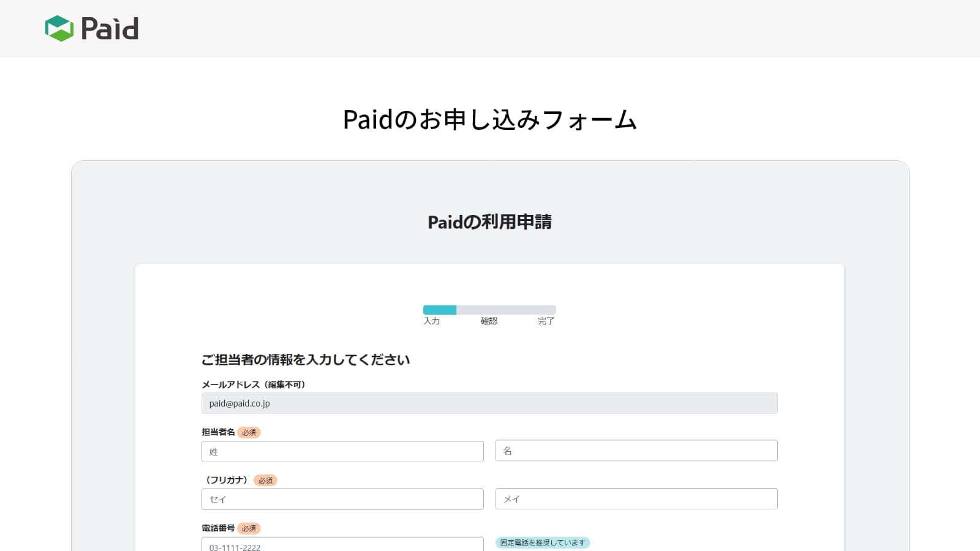
Task: Select the 確認 step label
Action: tap(489, 321)
